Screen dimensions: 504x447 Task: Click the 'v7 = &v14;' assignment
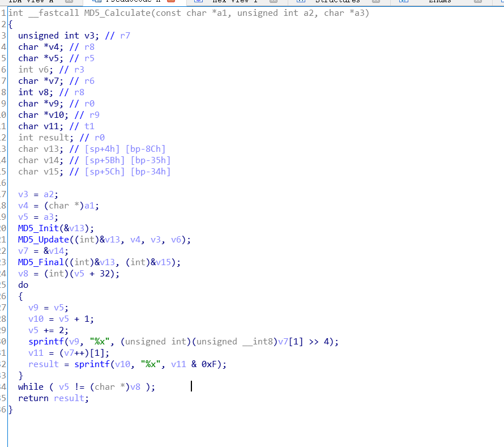(44, 251)
